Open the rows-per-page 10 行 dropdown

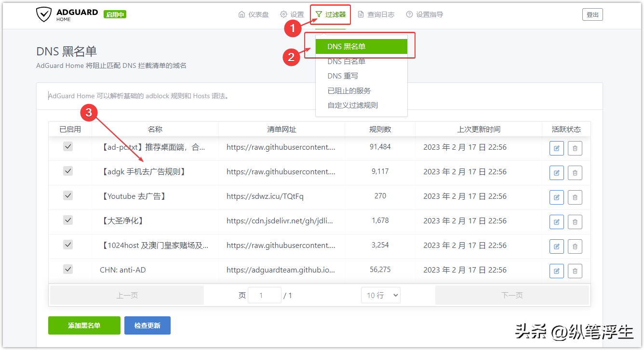point(381,295)
